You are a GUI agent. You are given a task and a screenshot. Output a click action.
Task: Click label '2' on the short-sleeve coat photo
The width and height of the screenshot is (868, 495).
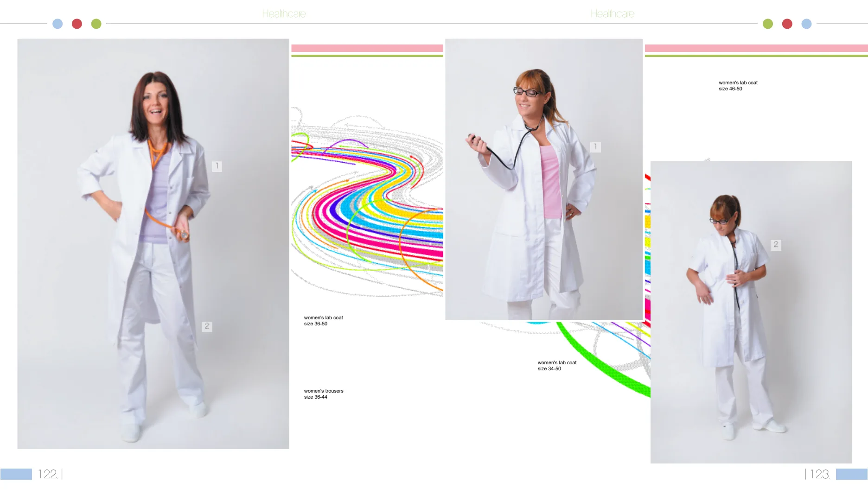[x=776, y=245]
